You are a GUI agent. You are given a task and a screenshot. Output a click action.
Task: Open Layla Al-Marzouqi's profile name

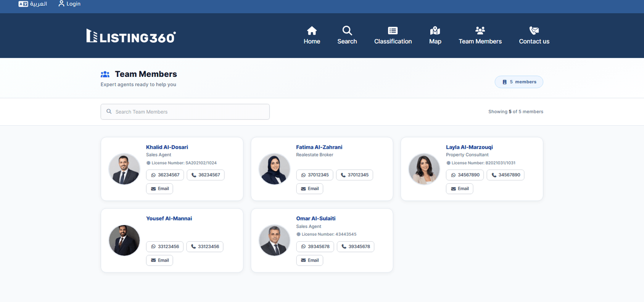(x=469, y=147)
